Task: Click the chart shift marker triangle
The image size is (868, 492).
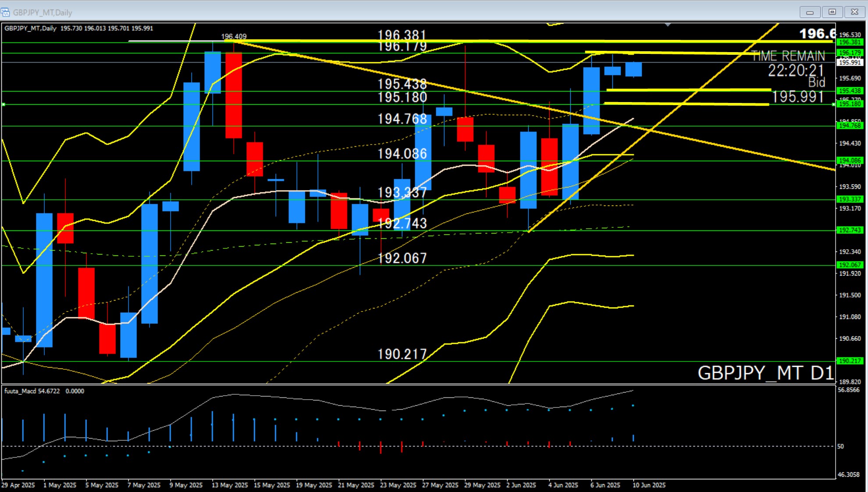Action: point(668,25)
